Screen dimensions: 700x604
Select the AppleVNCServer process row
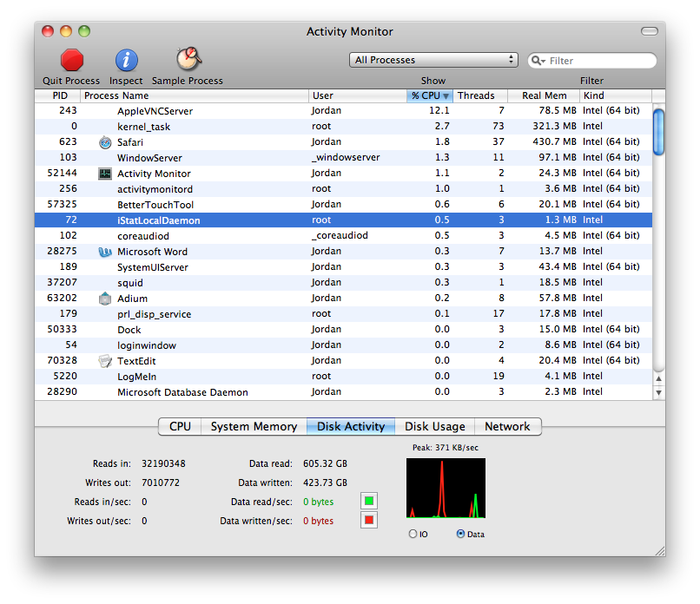coord(343,110)
